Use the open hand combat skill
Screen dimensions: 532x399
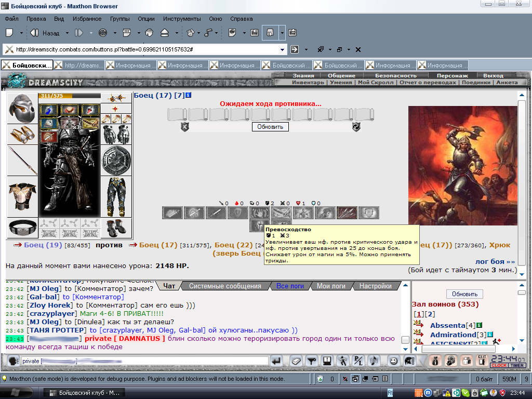click(260, 212)
